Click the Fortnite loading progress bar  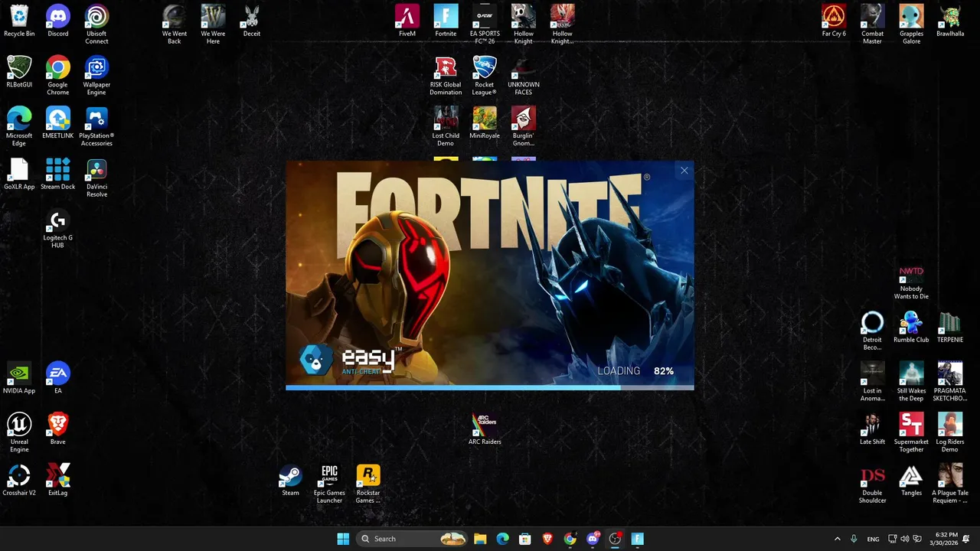(490, 388)
